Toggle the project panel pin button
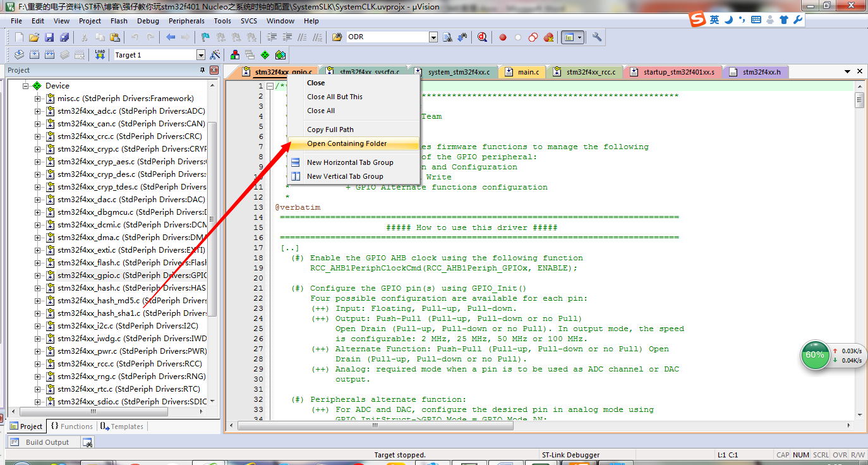868x465 pixels. coord(203,70)
